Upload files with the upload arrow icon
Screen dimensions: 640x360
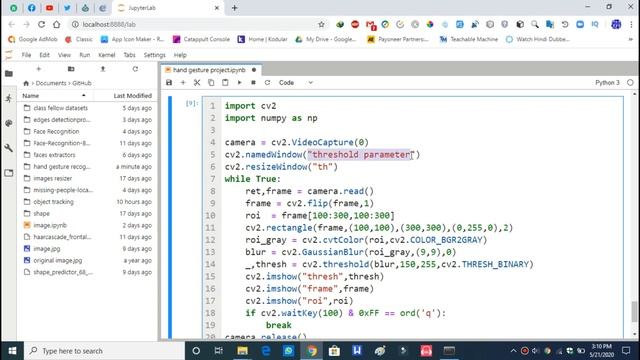[103, 69]
